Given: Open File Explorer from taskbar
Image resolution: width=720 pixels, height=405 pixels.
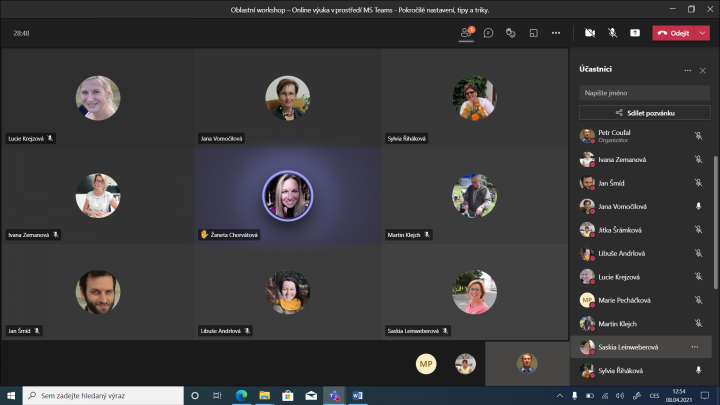Looking at the screenshot, I should tap(264, 395).
